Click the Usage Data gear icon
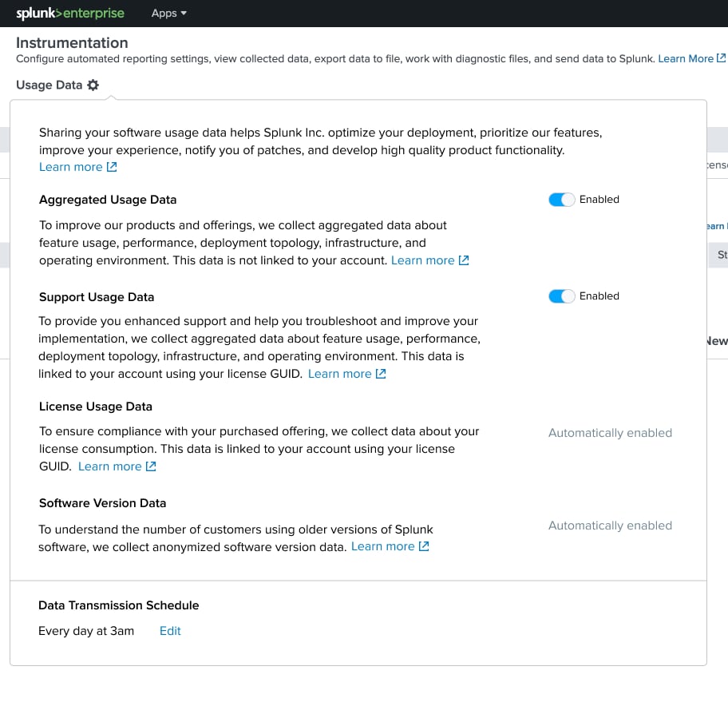This screenshot has width=728, height=714. point(93,85)
